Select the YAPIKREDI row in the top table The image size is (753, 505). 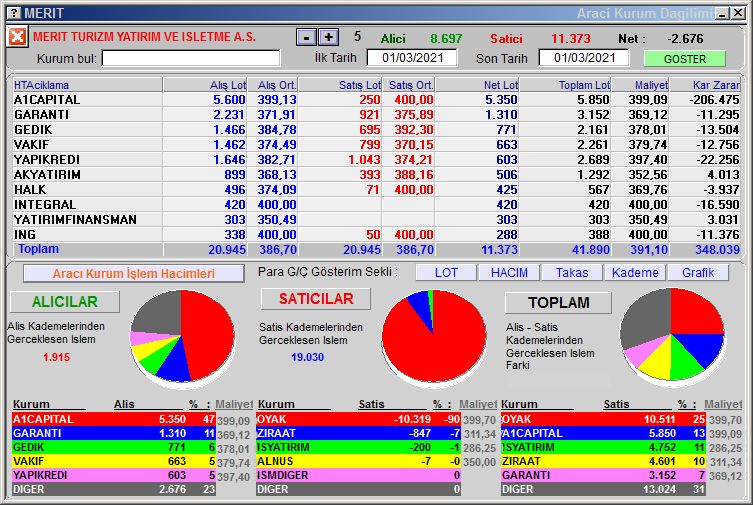[376, 159]
